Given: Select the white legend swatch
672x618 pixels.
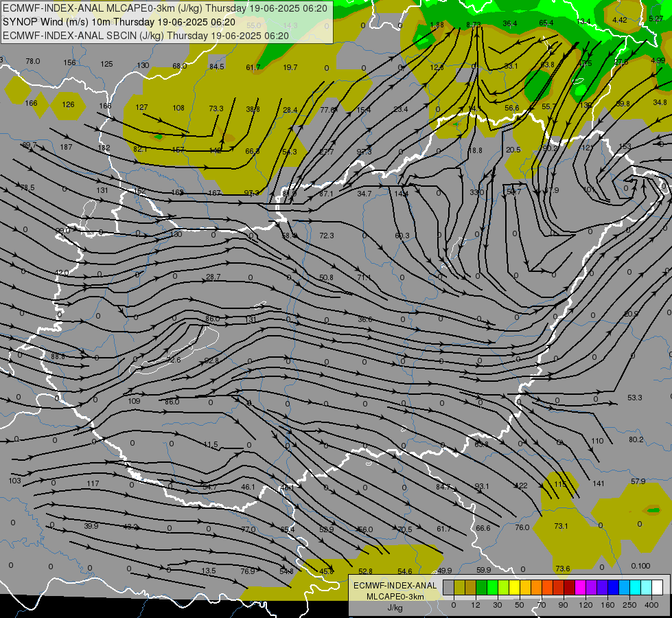Looking at the screenshot, I should (657, 587).
